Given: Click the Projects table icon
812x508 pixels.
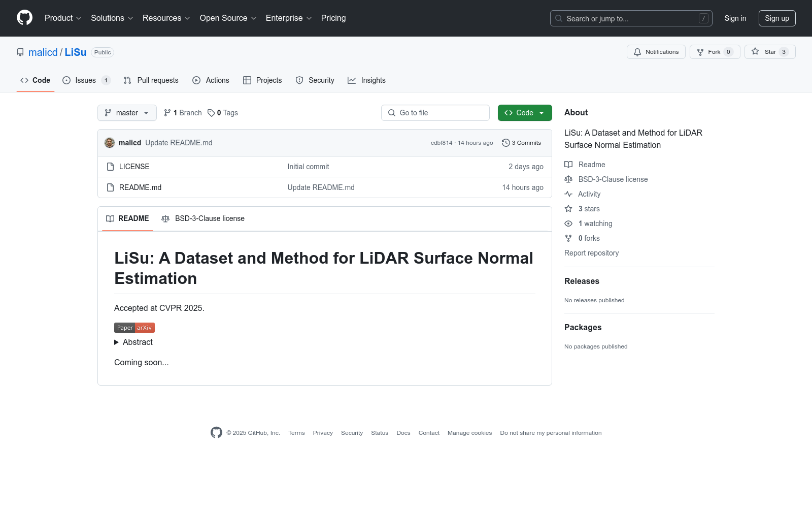Looking at the screenshot, I should coord(247,80).
